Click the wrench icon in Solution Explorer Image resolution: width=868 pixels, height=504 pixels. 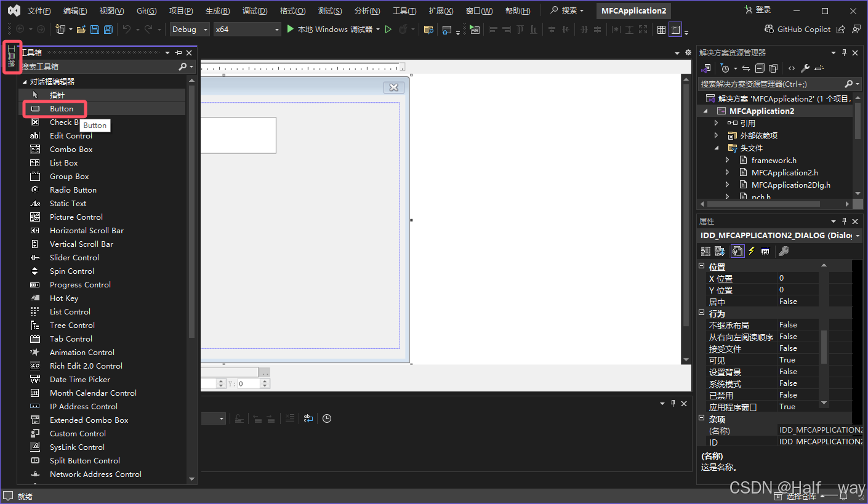tap(805, 68)
